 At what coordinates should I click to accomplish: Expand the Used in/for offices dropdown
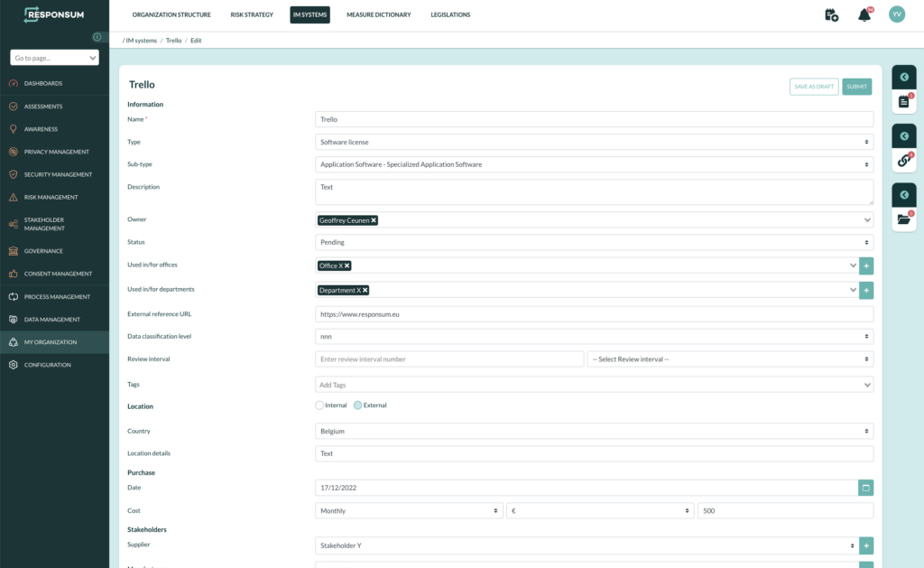point(853,266)
